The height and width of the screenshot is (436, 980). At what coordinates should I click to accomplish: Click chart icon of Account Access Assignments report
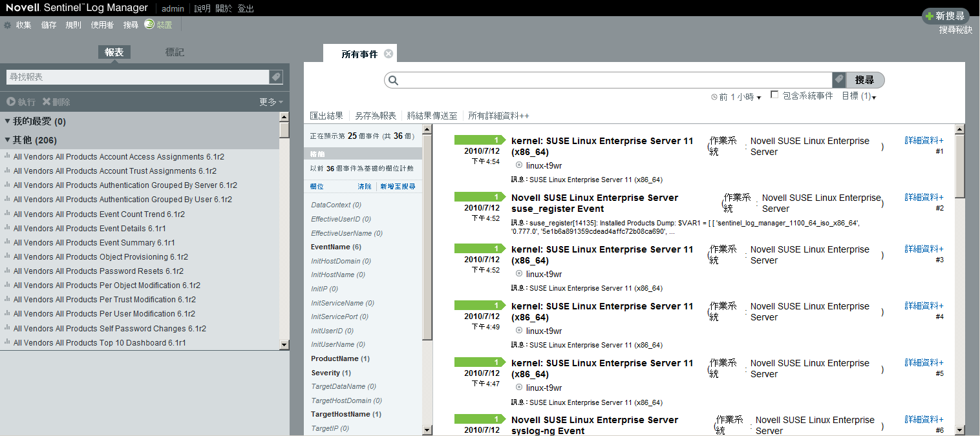tap(7, 156)
